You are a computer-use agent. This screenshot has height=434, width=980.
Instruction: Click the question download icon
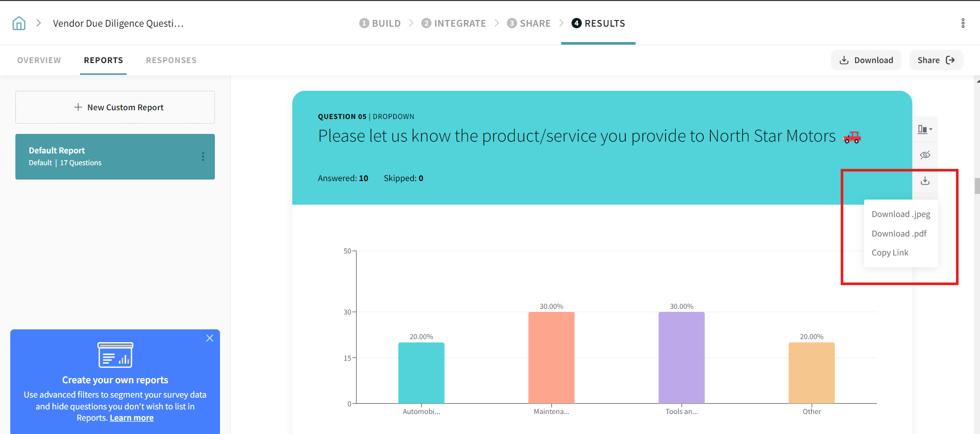[x=925, y=181]
